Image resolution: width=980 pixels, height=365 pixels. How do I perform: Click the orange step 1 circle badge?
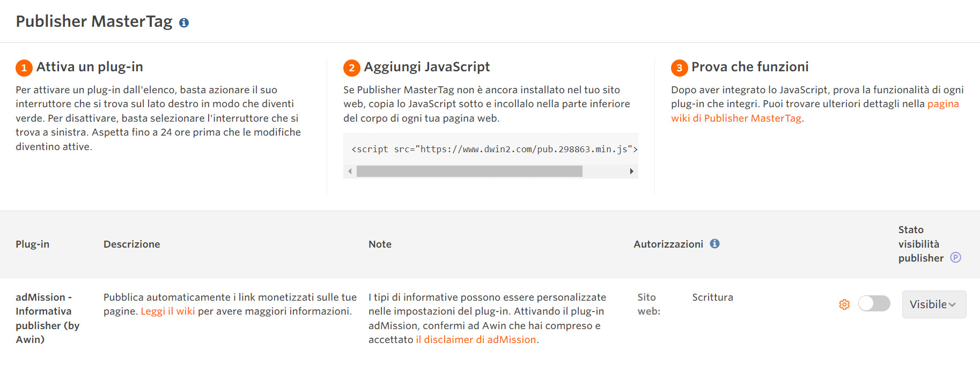point(24,68)
